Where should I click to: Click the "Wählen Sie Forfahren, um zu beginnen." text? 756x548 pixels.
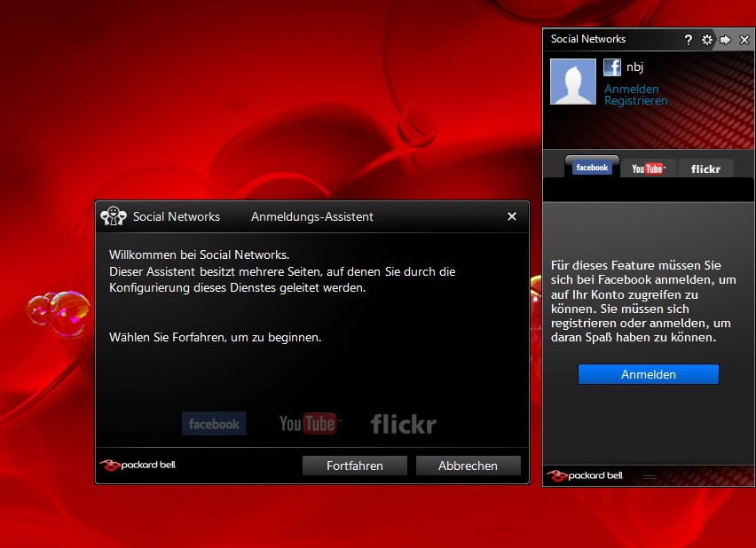point(215,337)
